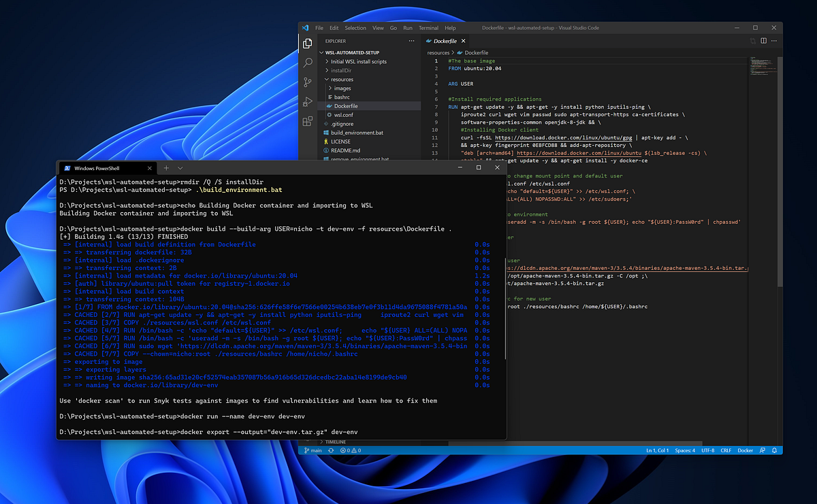The width and height of the screenshot is (817, 504).
Task: Open the PowerShell new tab dropdown arrow
Action: tap(180, 168)
